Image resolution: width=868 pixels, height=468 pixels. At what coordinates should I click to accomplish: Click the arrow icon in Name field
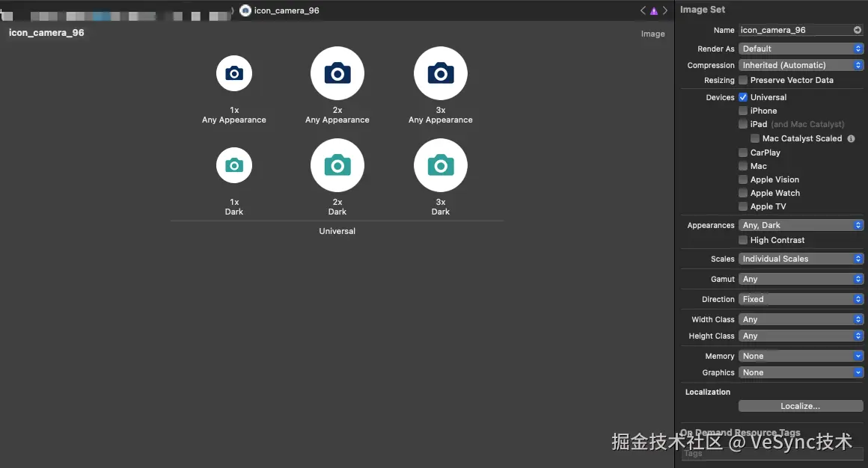857,30
